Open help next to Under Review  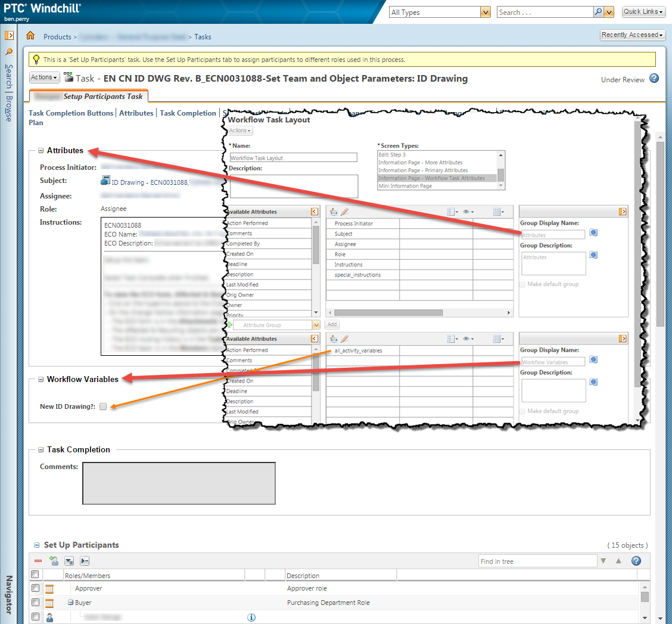click(x=654, y=79)
